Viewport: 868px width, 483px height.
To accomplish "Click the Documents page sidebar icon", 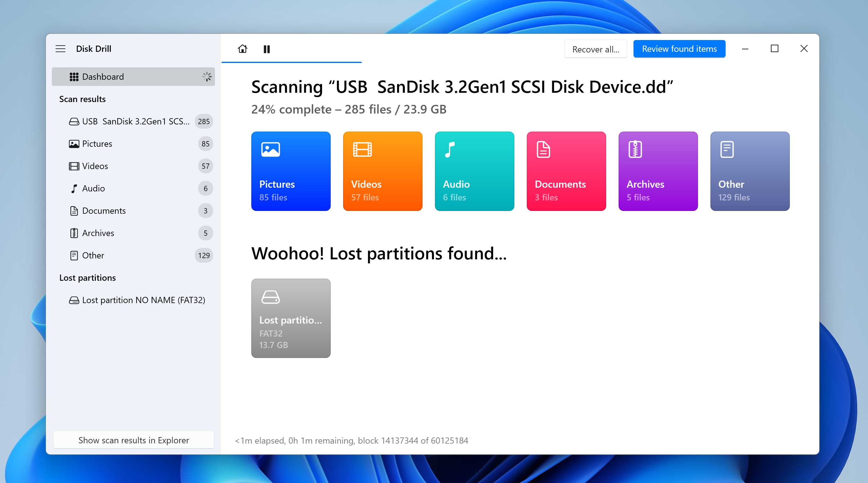I will pos(74,211).
